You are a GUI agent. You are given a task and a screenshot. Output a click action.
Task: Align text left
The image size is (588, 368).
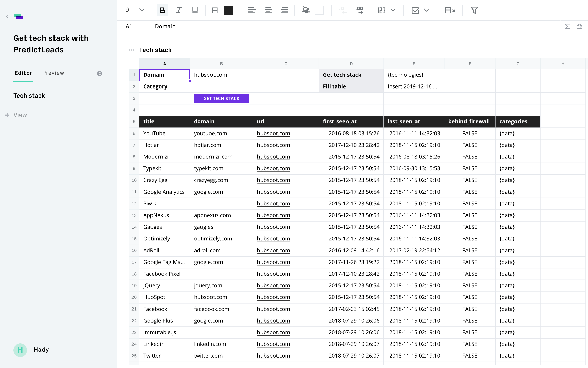pyautogui.click(x=252, y=10)
